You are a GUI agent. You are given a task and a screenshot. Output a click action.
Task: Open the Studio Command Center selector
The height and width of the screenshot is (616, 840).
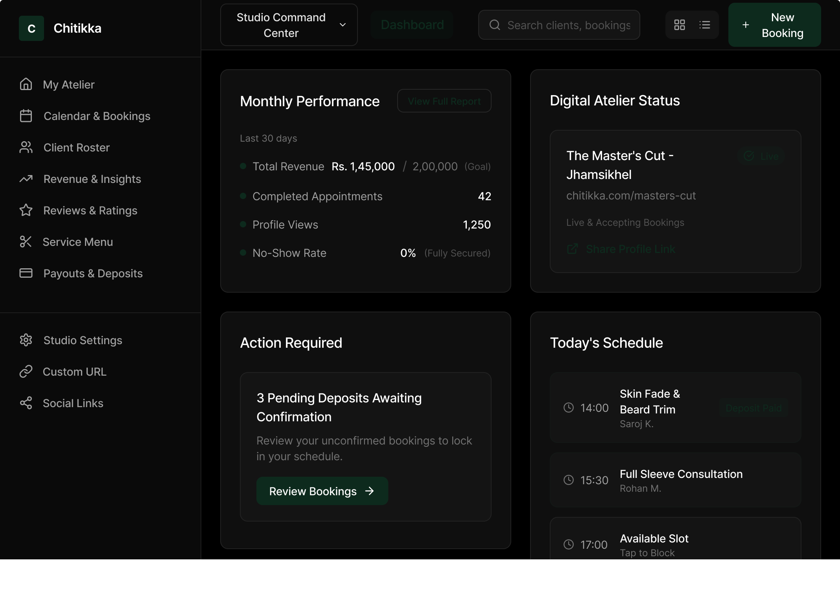click(289, 25)
